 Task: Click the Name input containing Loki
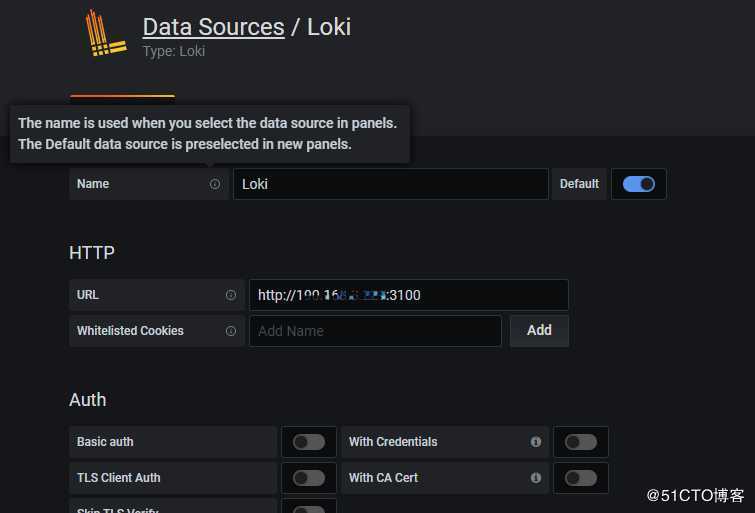[391, 184]
